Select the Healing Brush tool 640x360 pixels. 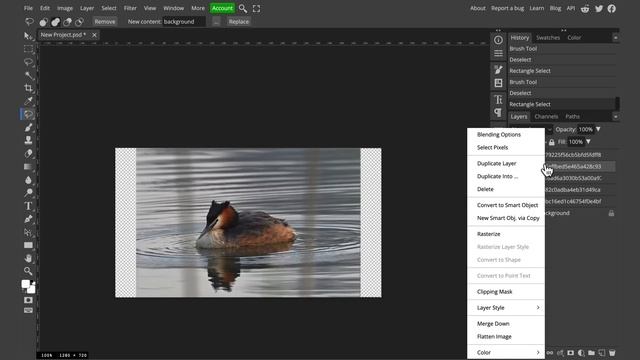point(28,114)
